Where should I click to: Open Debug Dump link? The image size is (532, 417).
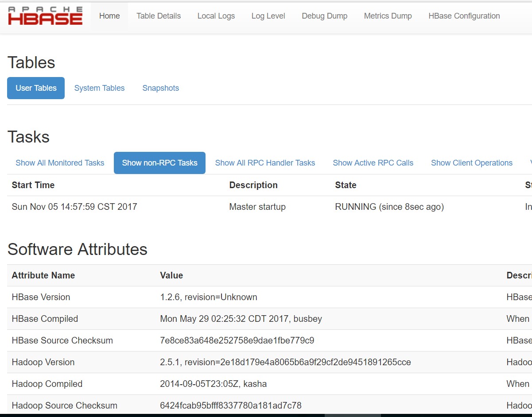[325, 16]
